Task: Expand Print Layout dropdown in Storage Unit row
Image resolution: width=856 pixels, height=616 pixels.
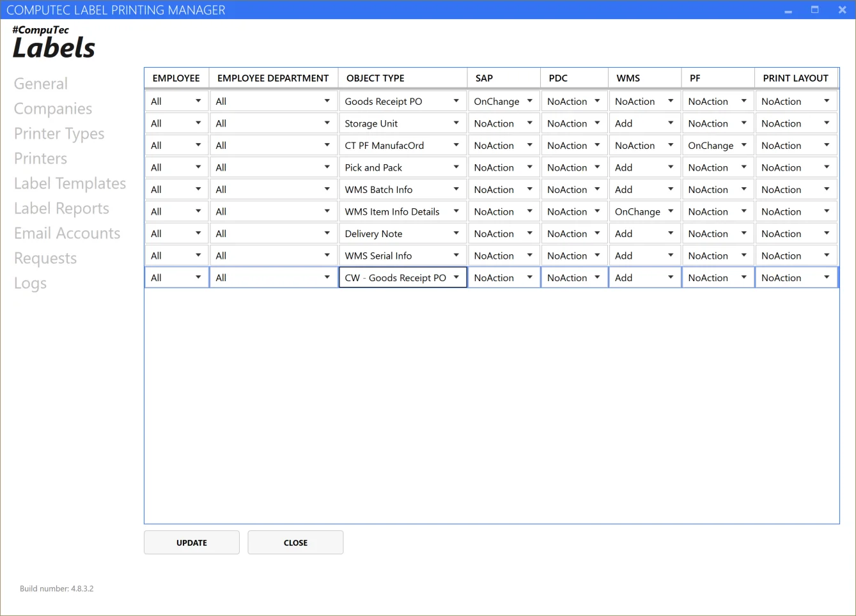Action: coord(796,123)
